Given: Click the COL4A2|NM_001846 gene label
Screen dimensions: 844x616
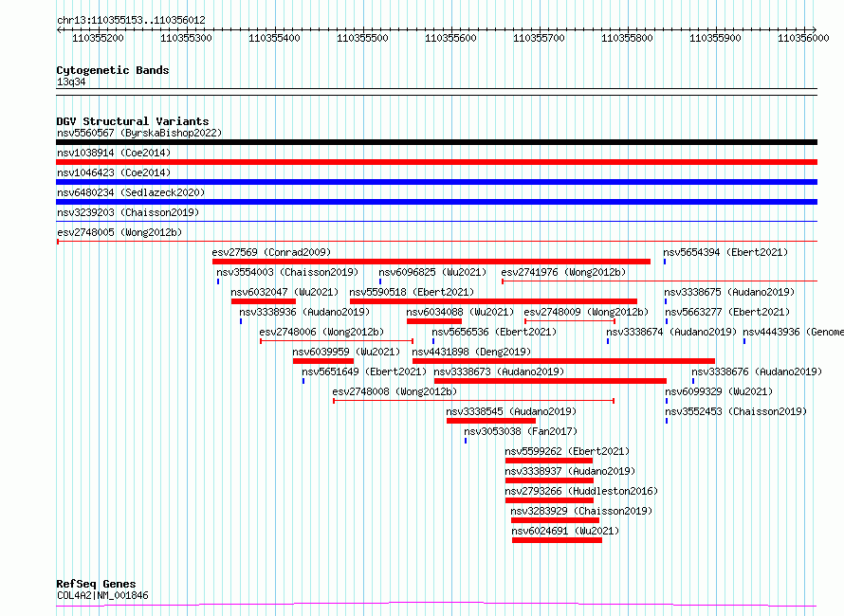Looking at the screenshot, I should point(102,595).
